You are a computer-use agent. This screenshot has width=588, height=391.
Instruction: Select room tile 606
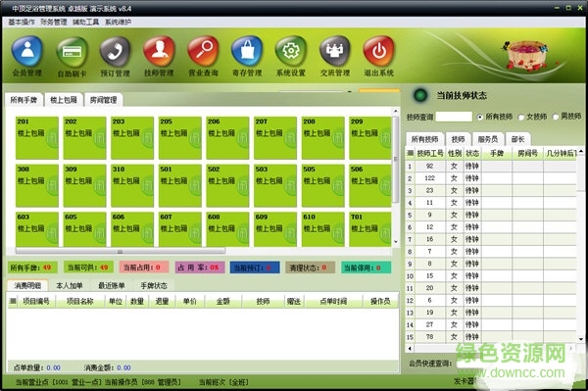132,229
